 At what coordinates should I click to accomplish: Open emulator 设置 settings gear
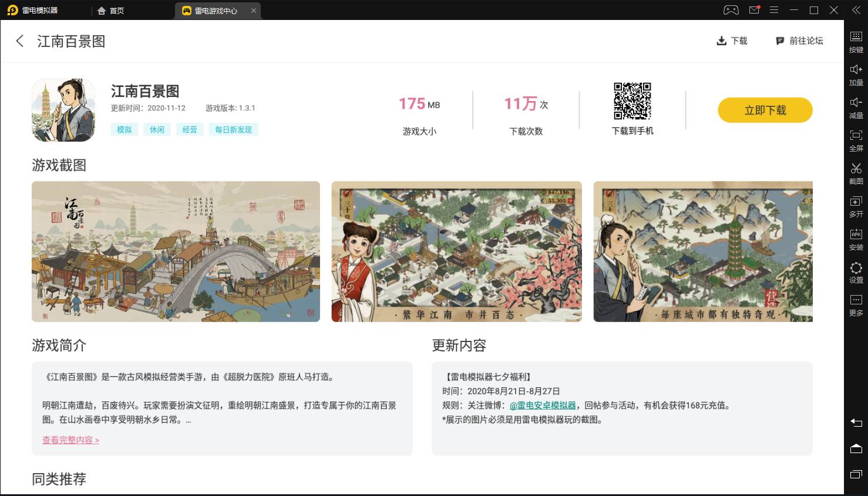click(x=856, y=272)
